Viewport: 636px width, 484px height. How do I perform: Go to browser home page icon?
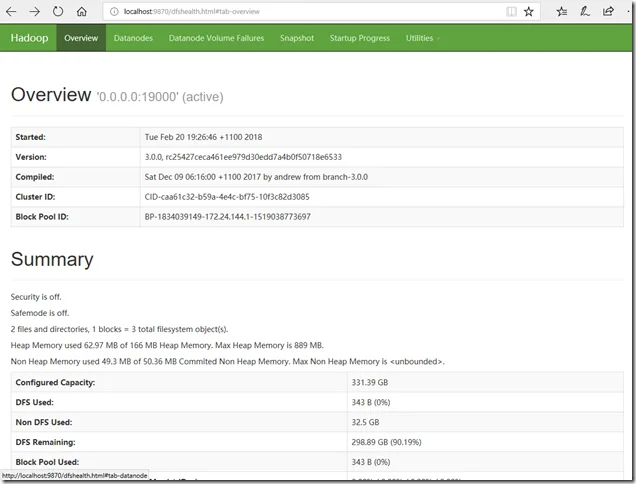click(x=81, y=11)
